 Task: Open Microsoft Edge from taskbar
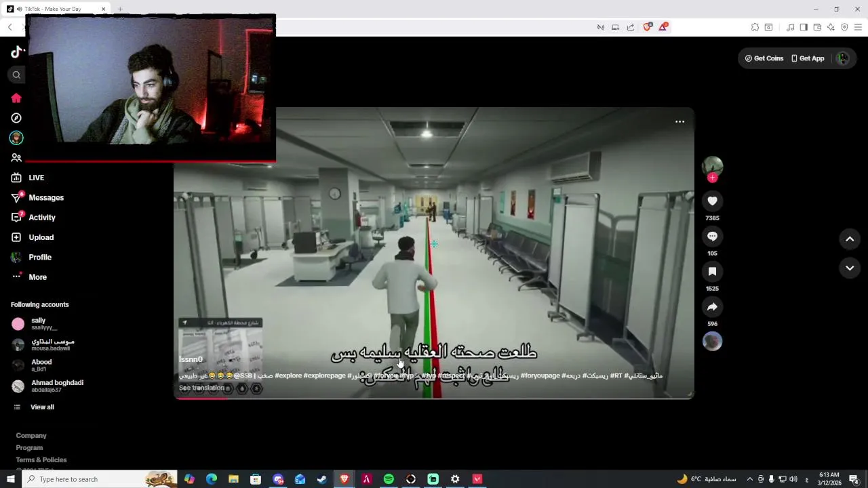coord(212,479)
